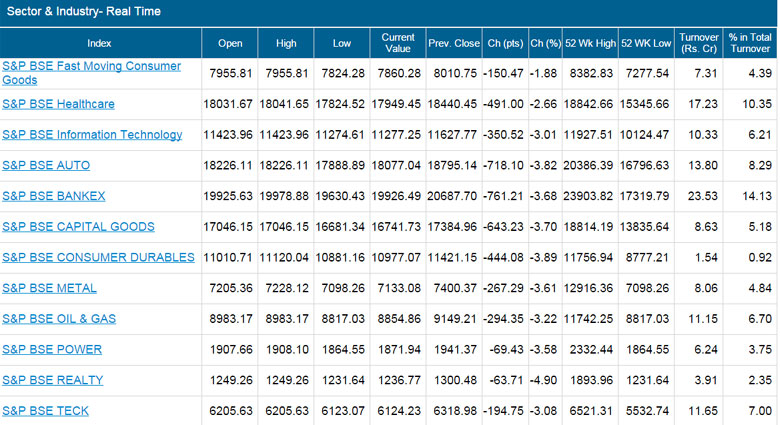Click the % in Total Turnover header

click(750, 43)
